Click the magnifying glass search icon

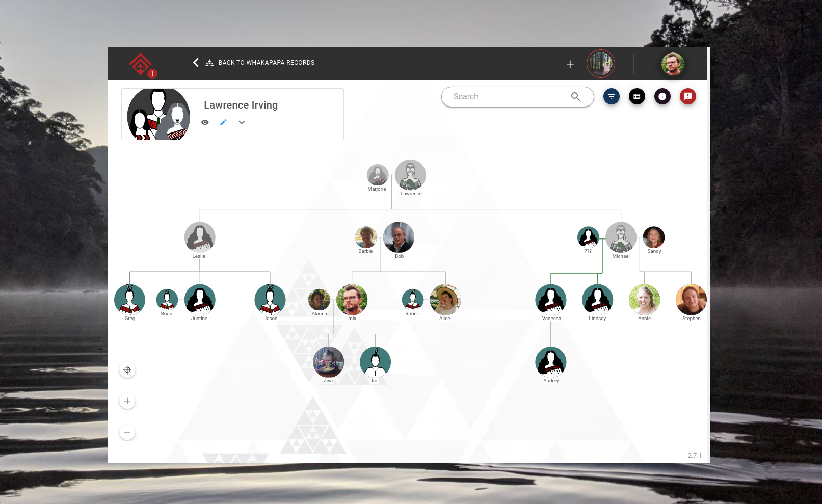point(575,97)
